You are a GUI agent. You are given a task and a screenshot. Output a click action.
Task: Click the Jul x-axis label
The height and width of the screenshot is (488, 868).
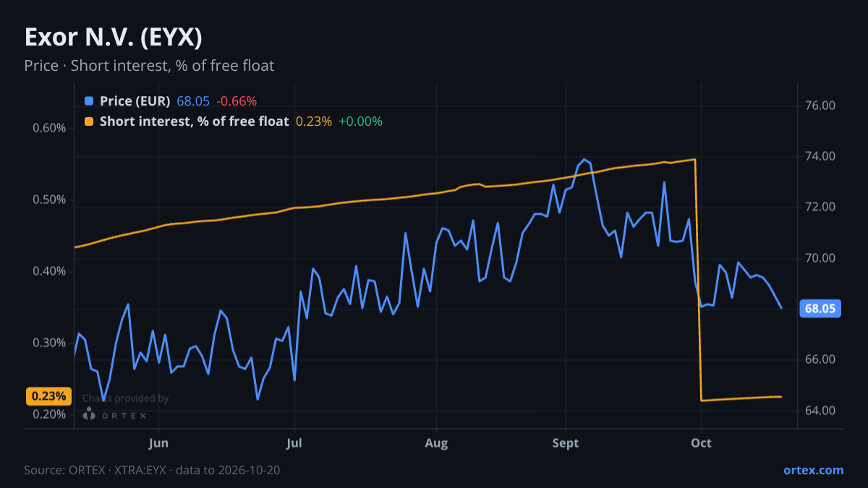point(294,442)
